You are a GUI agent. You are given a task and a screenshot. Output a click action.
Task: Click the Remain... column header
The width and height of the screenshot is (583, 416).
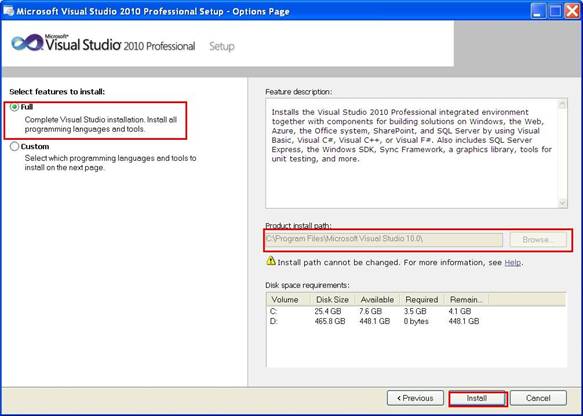pos(466,300)
